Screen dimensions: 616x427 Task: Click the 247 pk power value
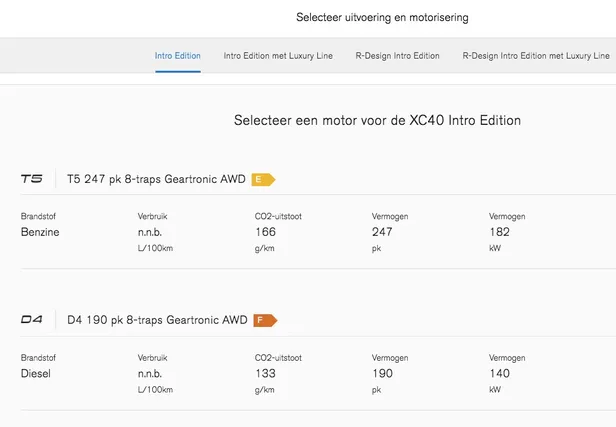click(x=382, y=232)
